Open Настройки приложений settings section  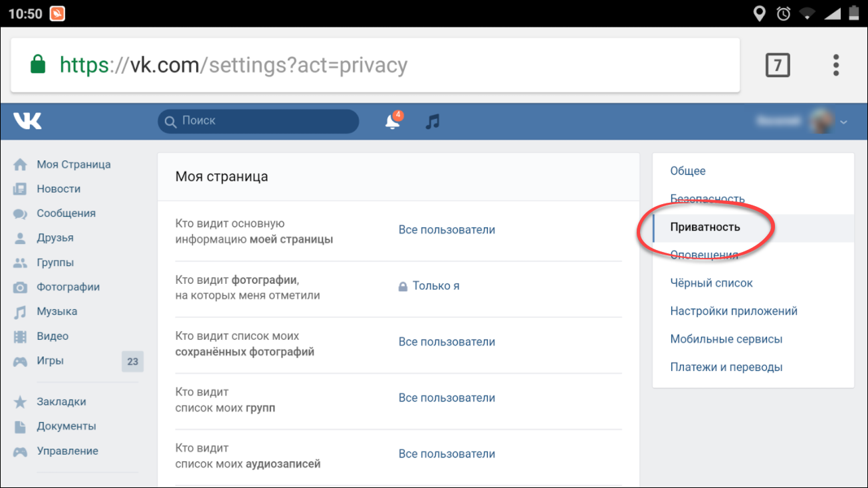pyautogui.click(x=734, y=311)
